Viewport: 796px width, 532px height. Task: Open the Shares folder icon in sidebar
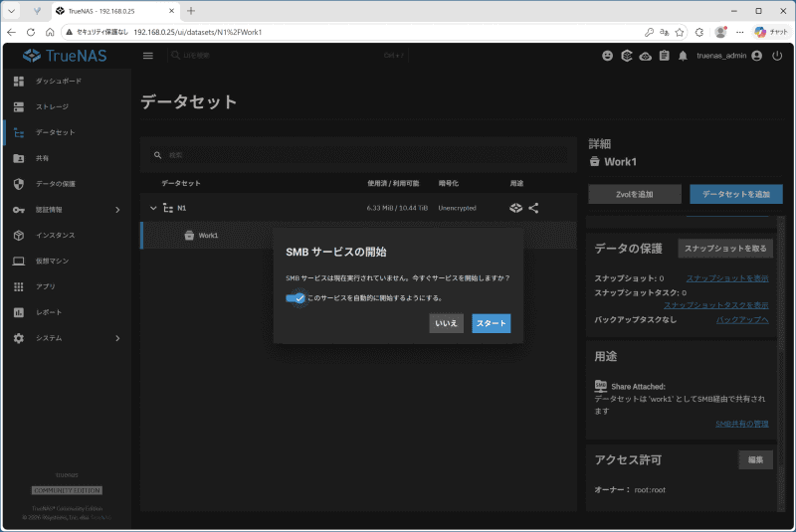point(19,158)
